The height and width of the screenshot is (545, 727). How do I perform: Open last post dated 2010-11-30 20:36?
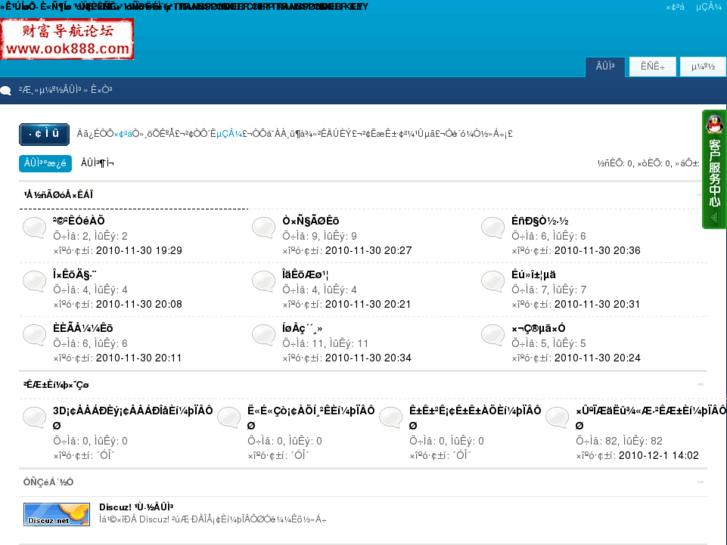pos(597,250)
